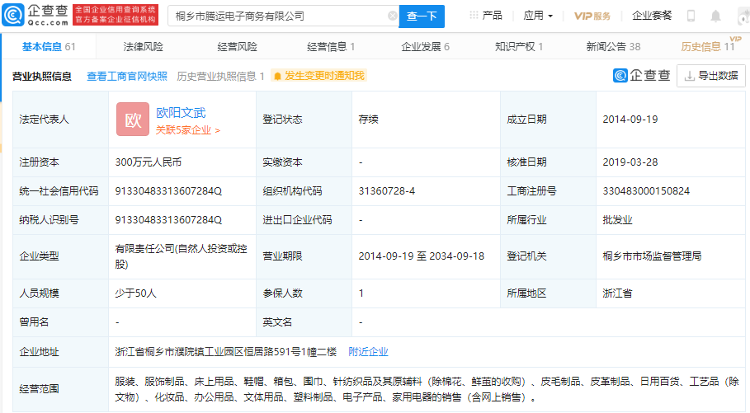Open the 产品 menu
Screen dimensions: 750x413
tap(492, 16)
